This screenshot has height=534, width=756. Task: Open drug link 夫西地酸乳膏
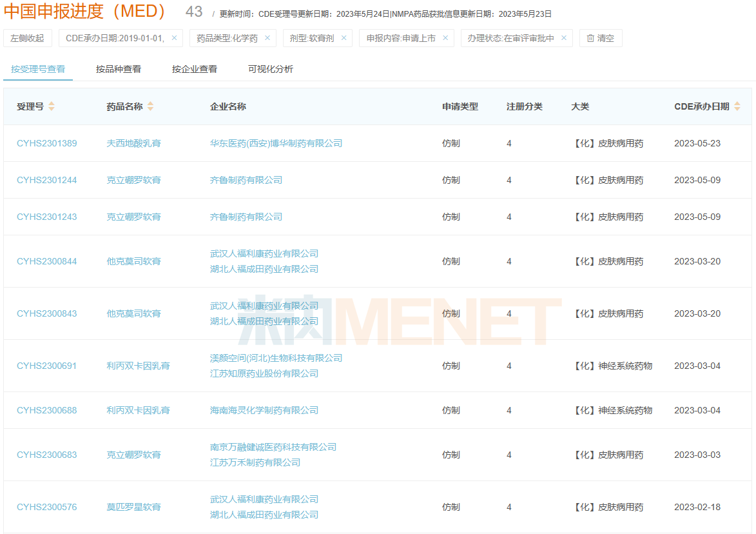pos(133,143)
